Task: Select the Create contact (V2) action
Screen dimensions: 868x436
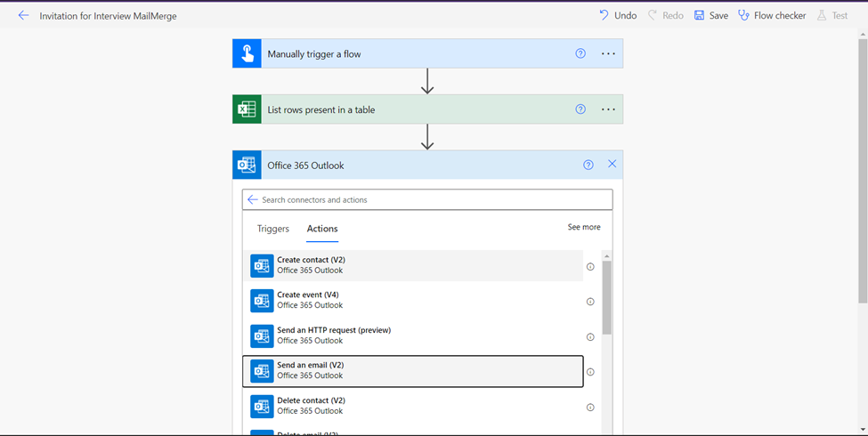Action: 413,265
